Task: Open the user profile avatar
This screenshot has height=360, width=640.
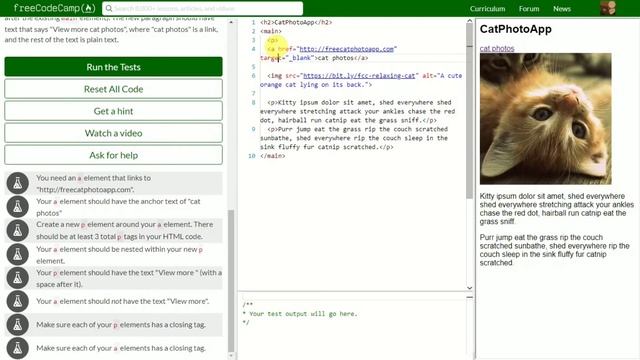Action: point(608,8)
